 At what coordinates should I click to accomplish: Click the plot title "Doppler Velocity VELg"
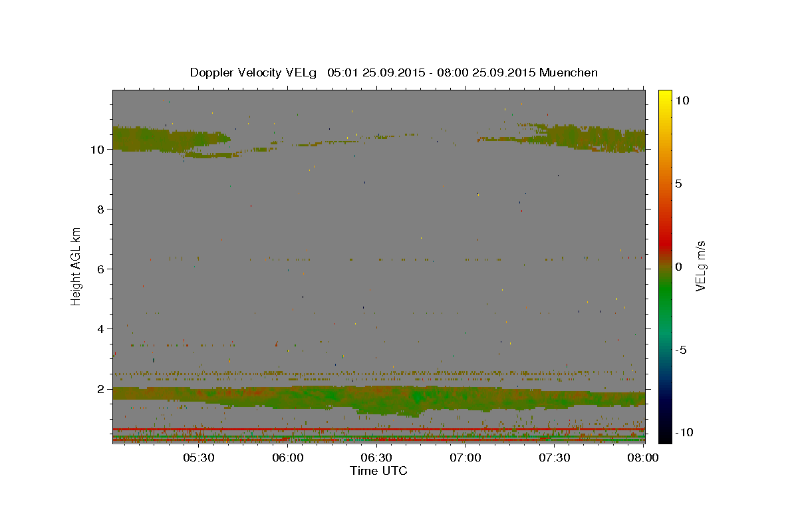pyautogui.click(x=254, y=72)
